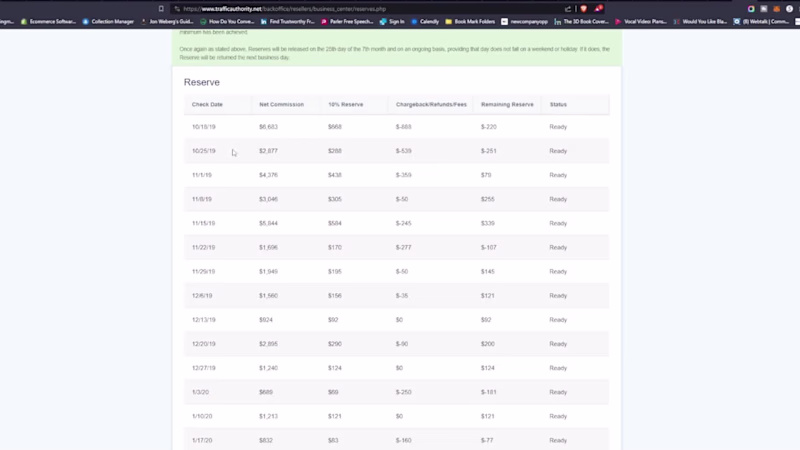Open the Parler Free Speech bookmark

pyautogui.click(x=347, y=21)
